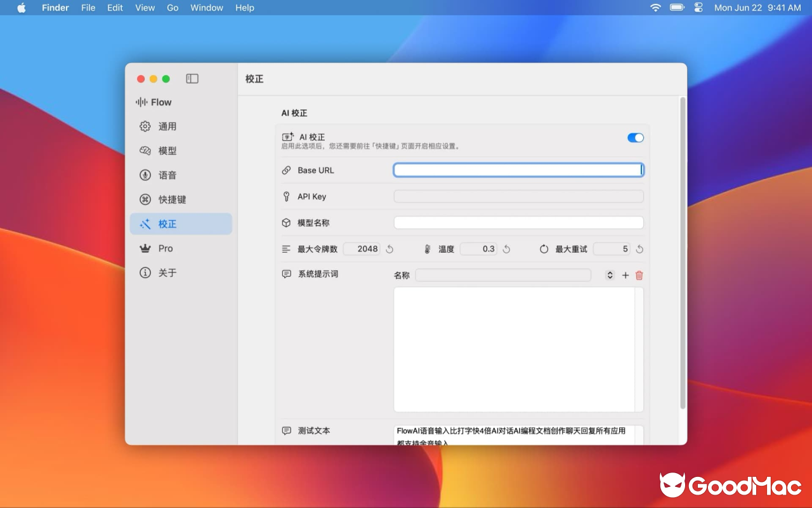This screenshot has height=508, width=812.
Task: Open the 语音 voice settings page
Action: click(x=181, y=175)
